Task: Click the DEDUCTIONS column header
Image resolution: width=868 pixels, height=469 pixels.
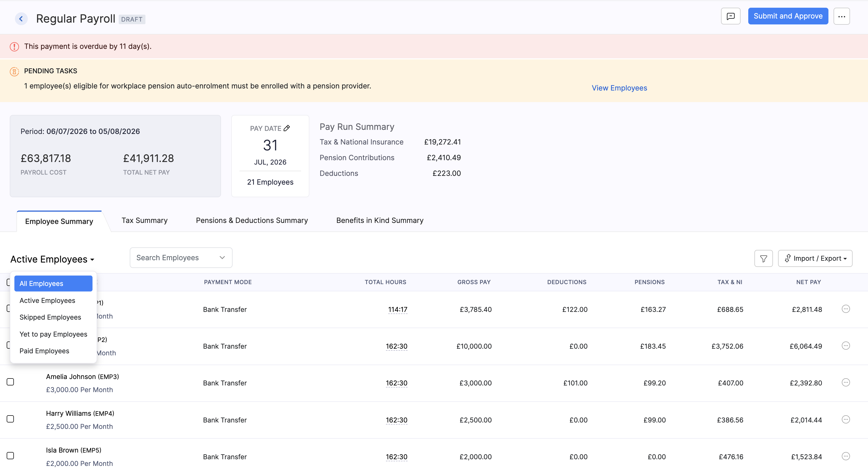Action: pyautogui.click(x=567, y=282)
